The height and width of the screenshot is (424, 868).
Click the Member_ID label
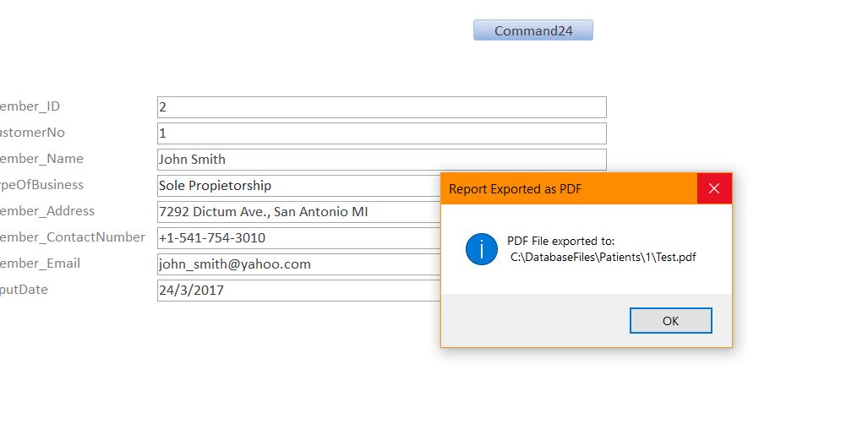[x=30, y=106]
